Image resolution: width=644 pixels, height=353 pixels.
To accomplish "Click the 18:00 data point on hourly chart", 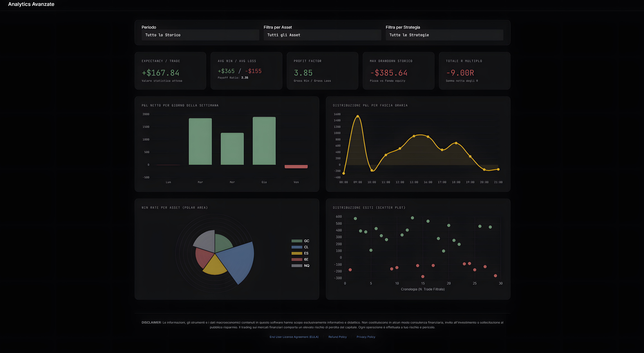I will coord(456,143).
